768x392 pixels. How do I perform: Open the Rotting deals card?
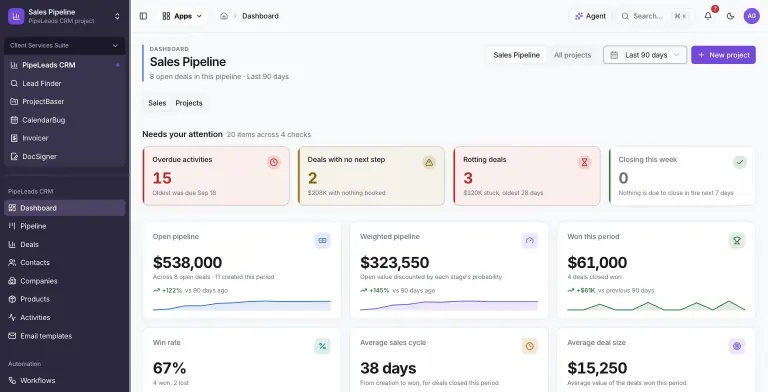(x=527, y=176)
